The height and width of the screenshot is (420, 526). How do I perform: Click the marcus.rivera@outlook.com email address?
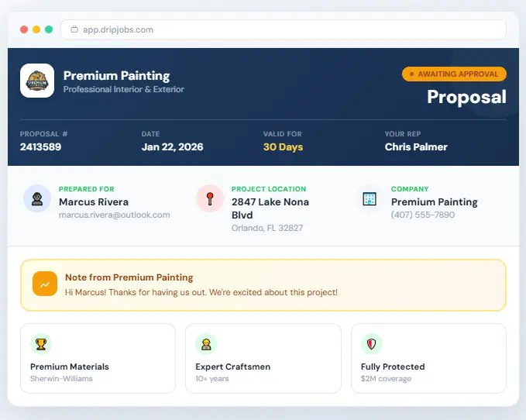pos(114,215)
